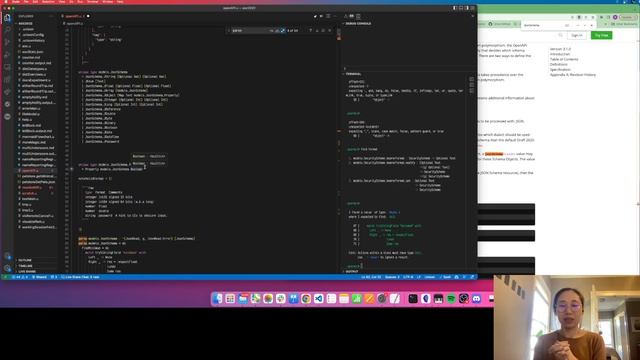Click the search icon on browser page
The image size is (640, 360).
(x=560, y=36)
